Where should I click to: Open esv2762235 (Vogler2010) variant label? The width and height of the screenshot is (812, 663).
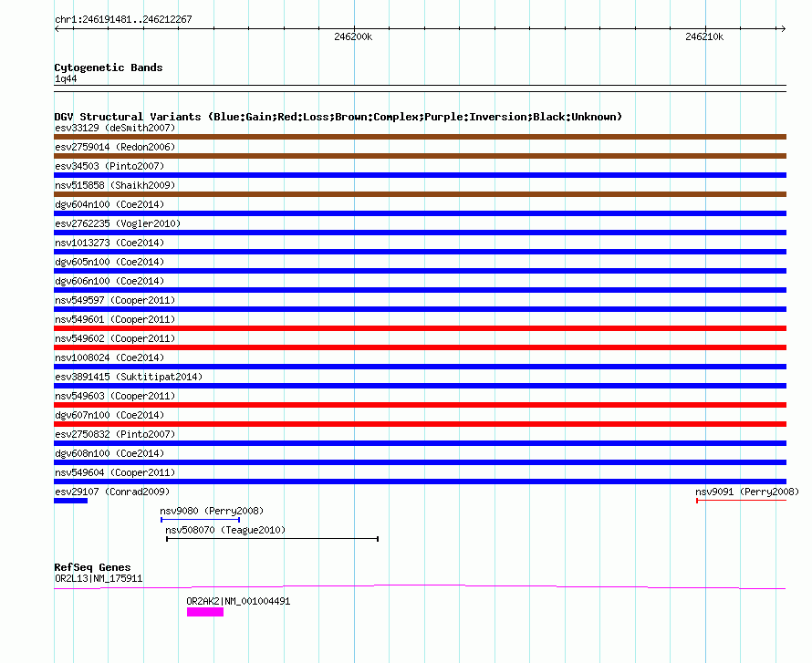pyautogui.click(x=118, y=223)
